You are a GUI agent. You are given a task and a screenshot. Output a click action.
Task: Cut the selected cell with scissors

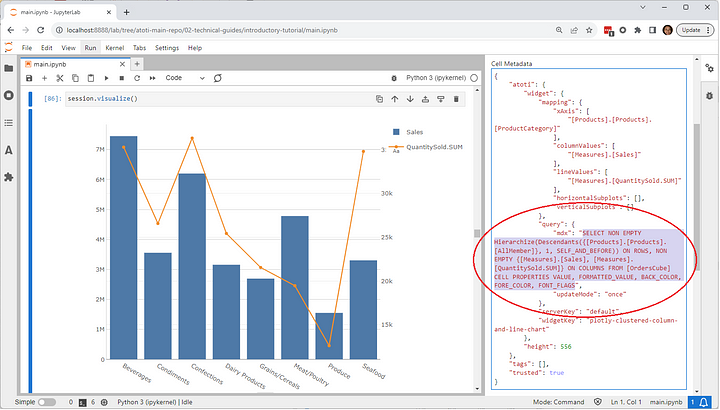pos(60,78)
